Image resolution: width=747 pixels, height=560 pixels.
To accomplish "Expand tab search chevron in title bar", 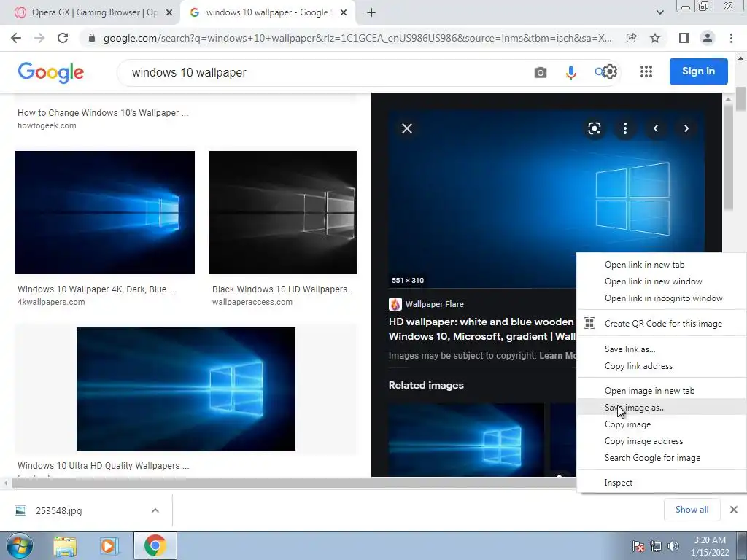I will click(x=659, y=12).
